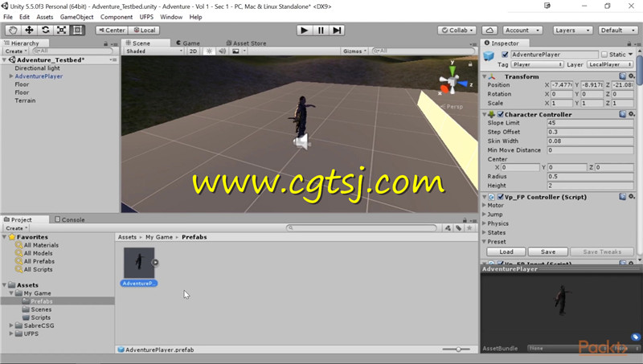Open the Shaded draw mode dropdown
This screenshot has height=364, width=643.
[x=154, y=51]
